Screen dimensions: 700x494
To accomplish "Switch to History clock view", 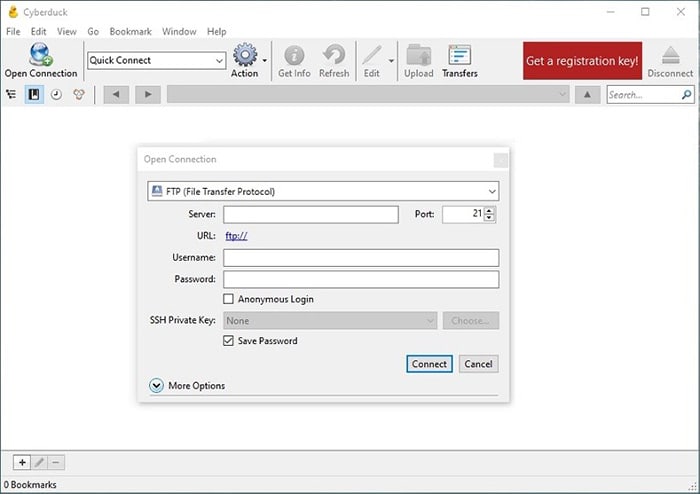I will 56,95.
